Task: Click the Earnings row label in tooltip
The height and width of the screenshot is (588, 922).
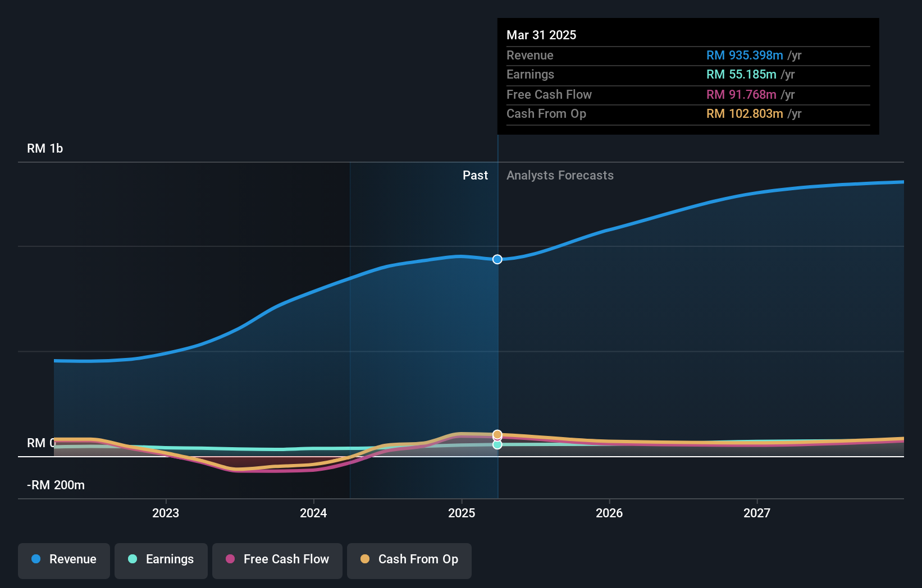Action: 530,74
